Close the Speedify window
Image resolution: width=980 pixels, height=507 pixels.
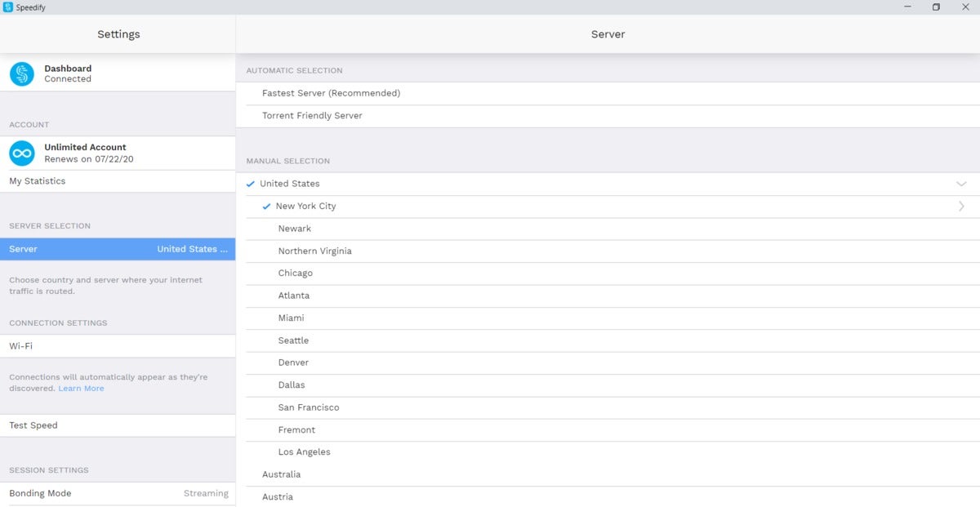click(964, 7)
